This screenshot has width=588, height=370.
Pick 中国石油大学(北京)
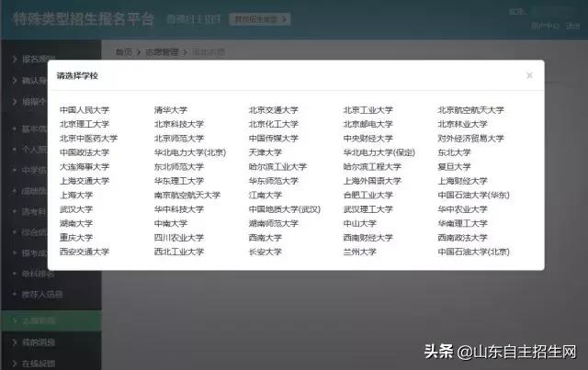point(474,252)
